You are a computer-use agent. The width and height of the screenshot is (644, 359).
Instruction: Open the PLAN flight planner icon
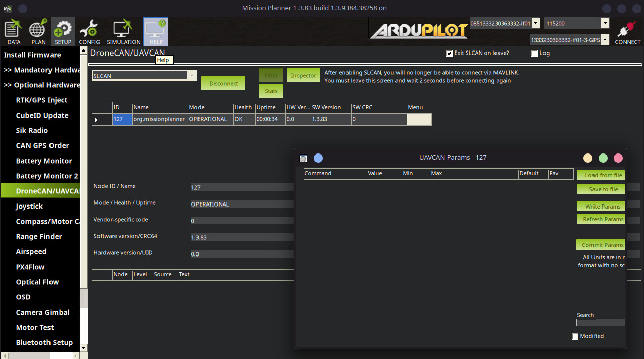(x=38, y=32)
